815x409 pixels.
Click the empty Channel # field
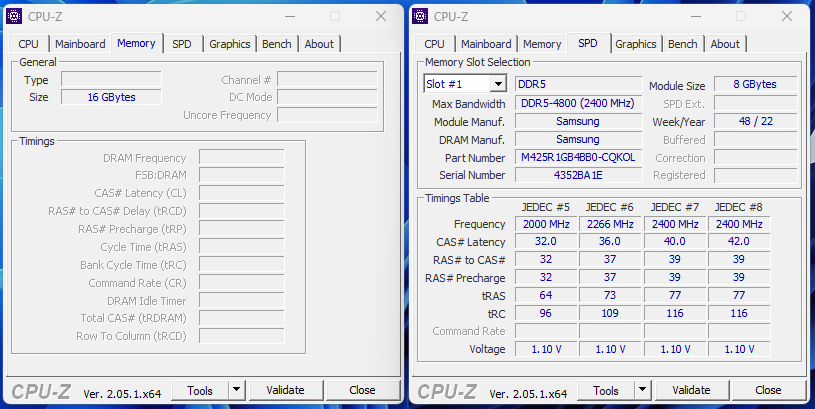327,80
